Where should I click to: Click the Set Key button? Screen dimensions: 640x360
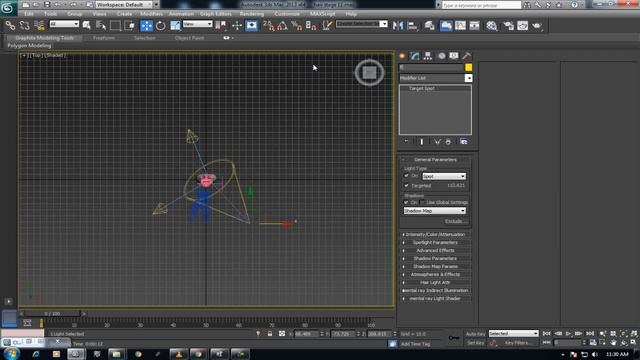coord(475,343)
